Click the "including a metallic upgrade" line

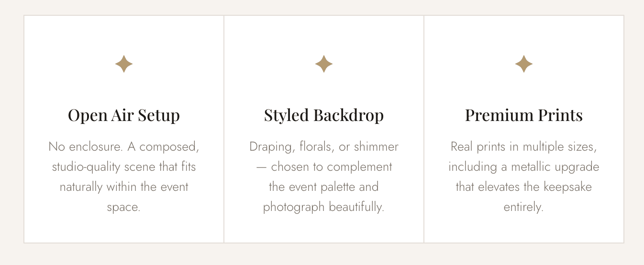(524, 167)
